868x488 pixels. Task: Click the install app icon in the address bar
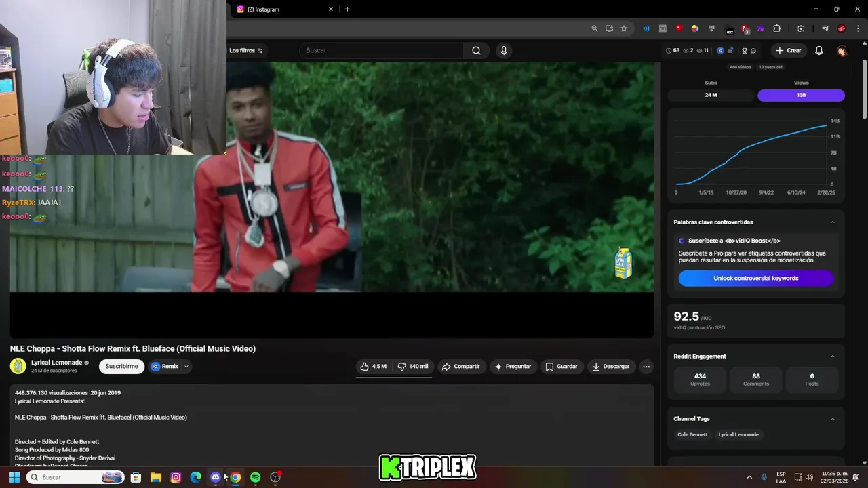[x=609, y=28]
